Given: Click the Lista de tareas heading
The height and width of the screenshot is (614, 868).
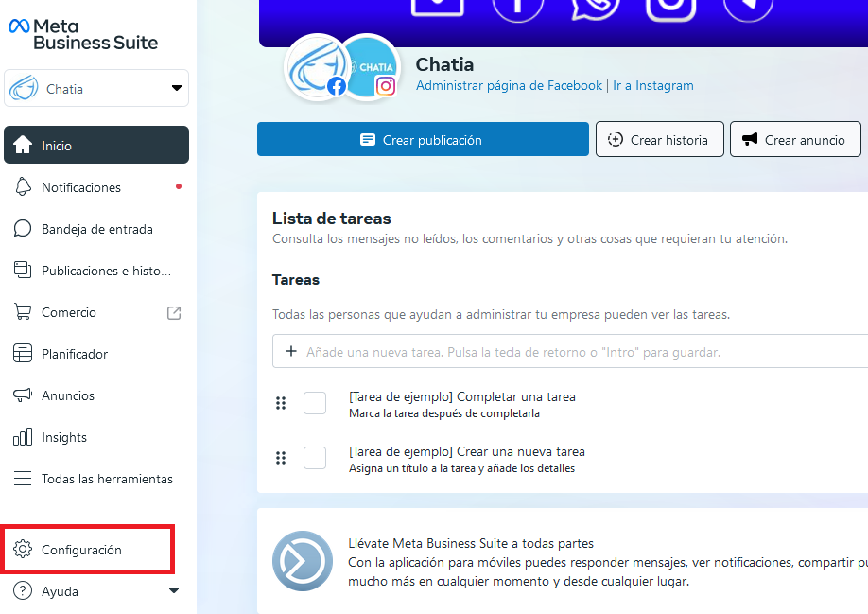Looking at the screenshot, I should (332, 219).
